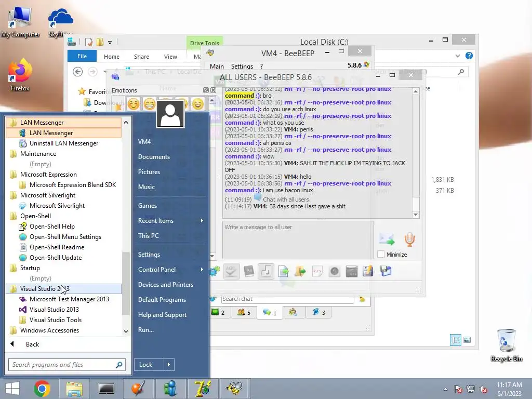Launch Open-Shell Update
The height and width of the screenshot is (399, 532).
[x=64, y=258]
